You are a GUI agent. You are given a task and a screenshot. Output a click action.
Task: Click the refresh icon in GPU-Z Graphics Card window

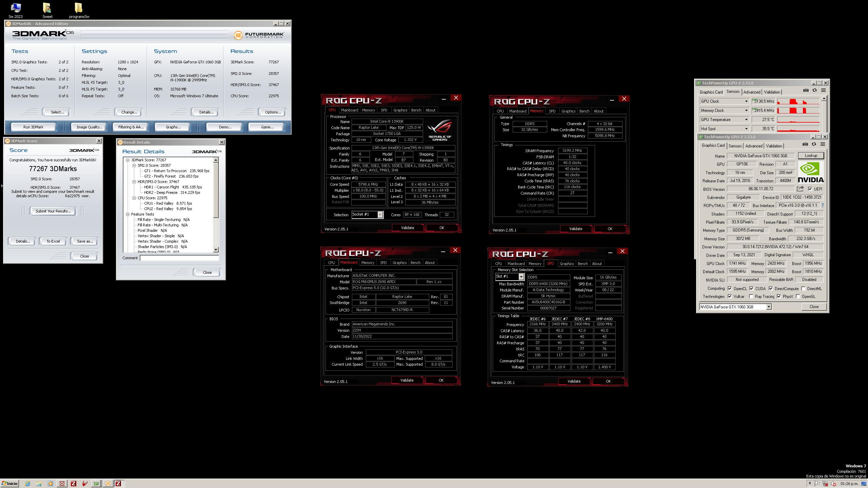[x=814, y=144]
